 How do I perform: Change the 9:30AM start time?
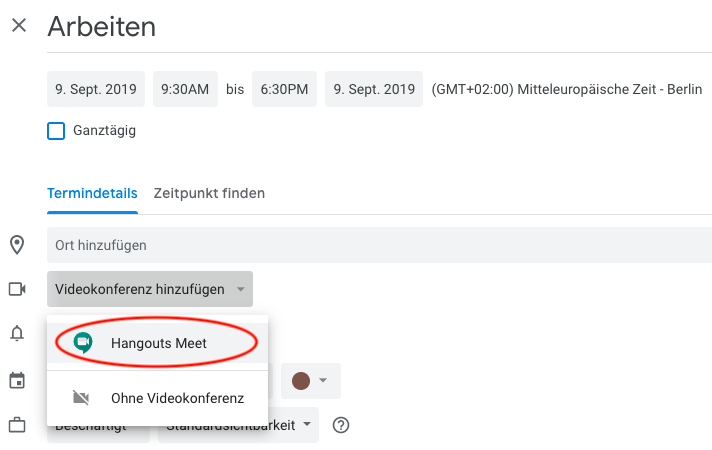tap(185, 89)
